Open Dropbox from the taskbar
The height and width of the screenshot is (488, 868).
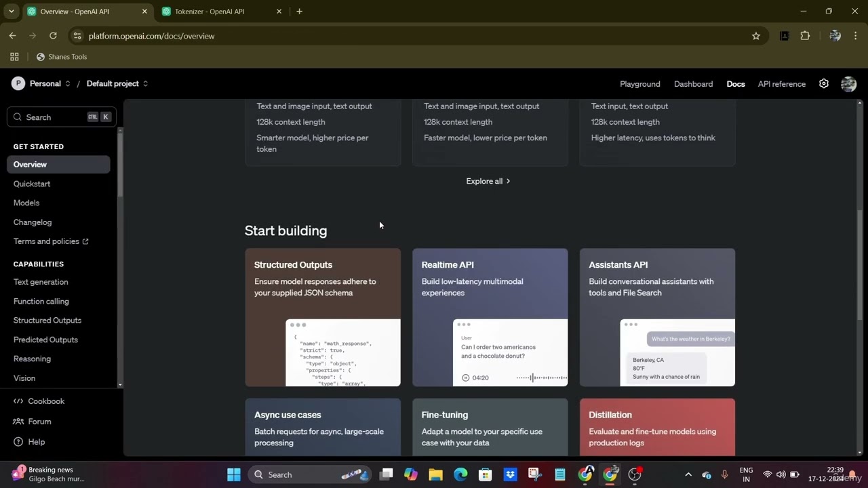tap(510, 474)
